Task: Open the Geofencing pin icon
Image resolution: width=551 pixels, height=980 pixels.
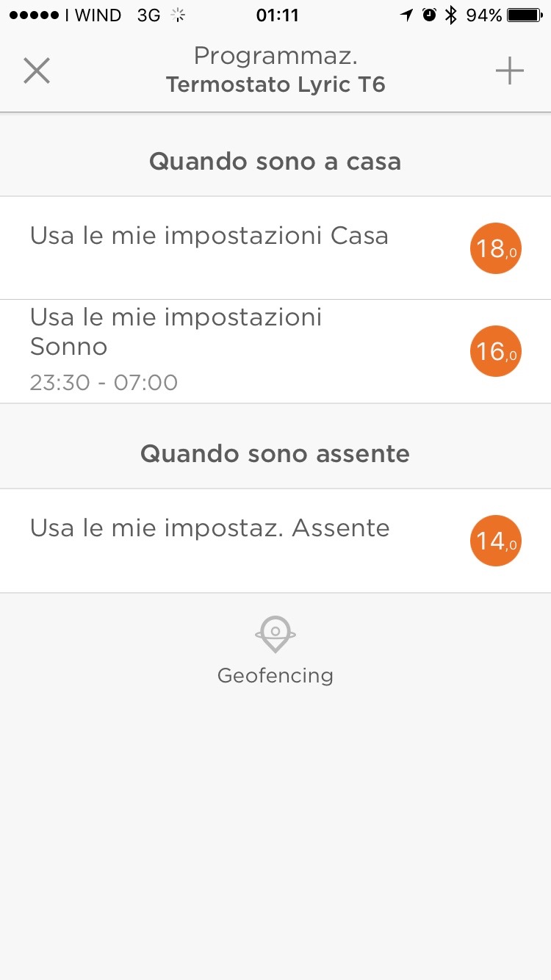Action: click(x=275, y=633)
